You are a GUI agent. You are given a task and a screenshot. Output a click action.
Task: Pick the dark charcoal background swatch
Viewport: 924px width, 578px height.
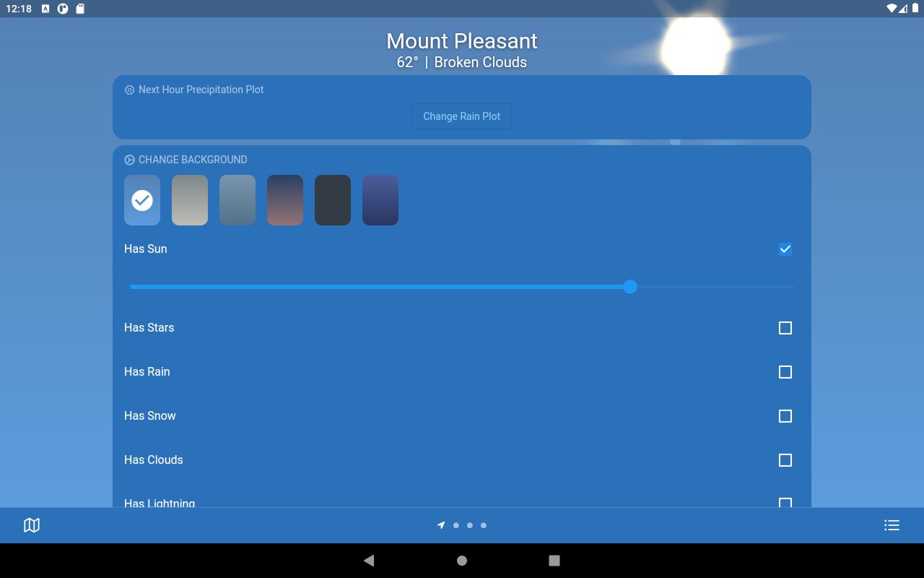click(333, 200)
